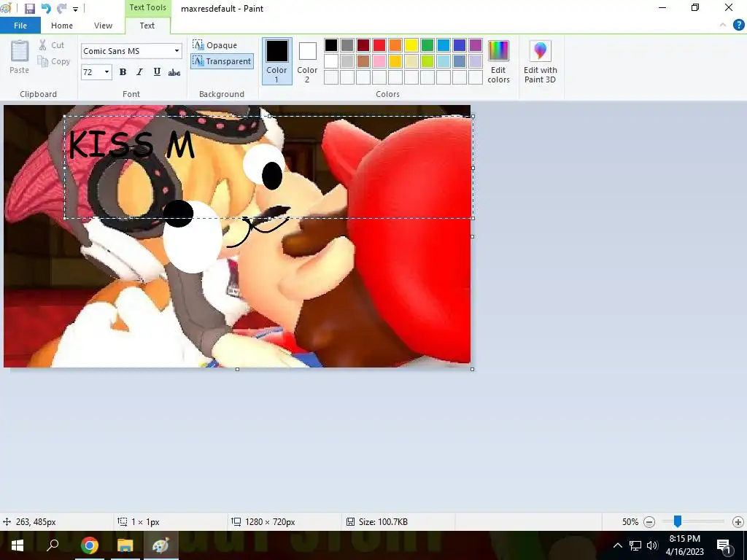Open Google Chrome from the taskbar
The image size is (747, 560).
pos(89,545)
